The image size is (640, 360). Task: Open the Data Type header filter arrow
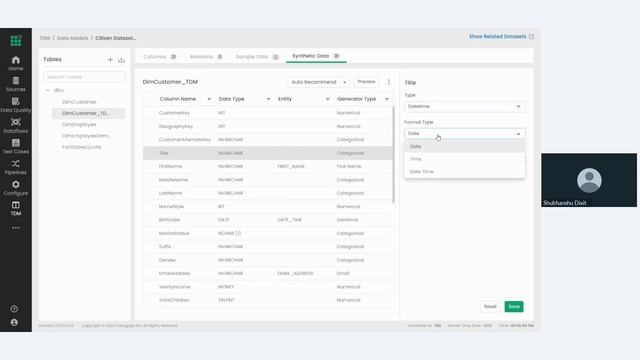point(268,99)
